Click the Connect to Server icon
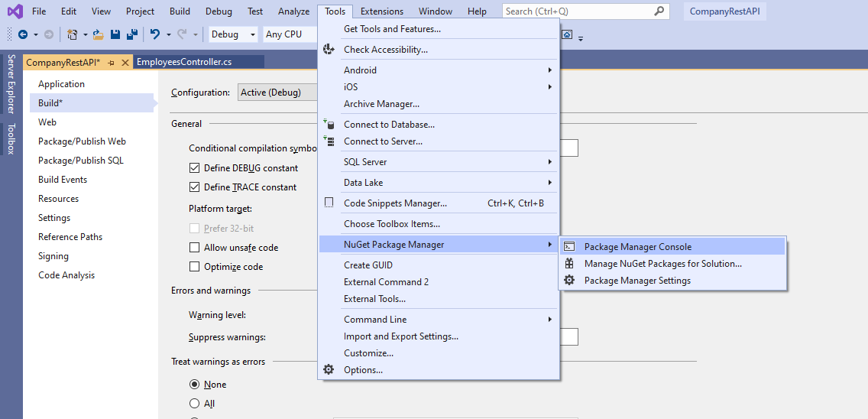The width and height of the screenshot is (868, 419). pyautogui.click(x=329, y=141)
